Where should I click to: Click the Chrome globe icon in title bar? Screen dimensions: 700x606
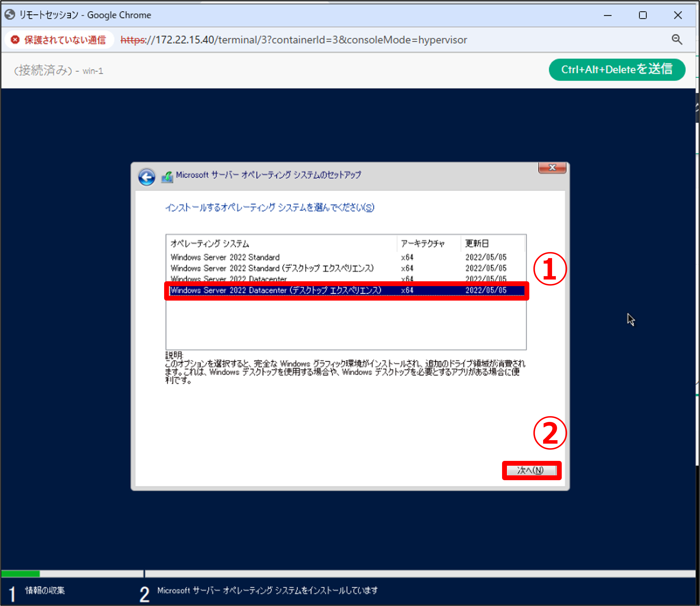tap(10, 15)
